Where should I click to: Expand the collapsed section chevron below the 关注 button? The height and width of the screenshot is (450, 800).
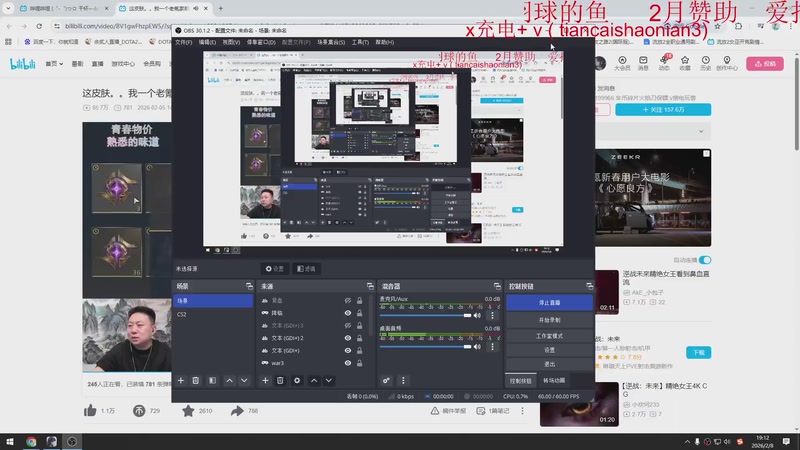[701, 132]
